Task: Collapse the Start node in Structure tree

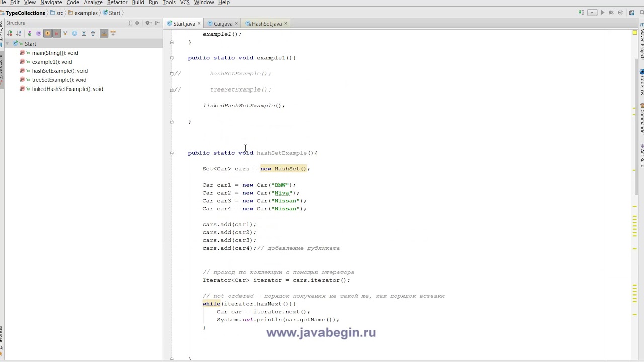Action: [8, 44]
